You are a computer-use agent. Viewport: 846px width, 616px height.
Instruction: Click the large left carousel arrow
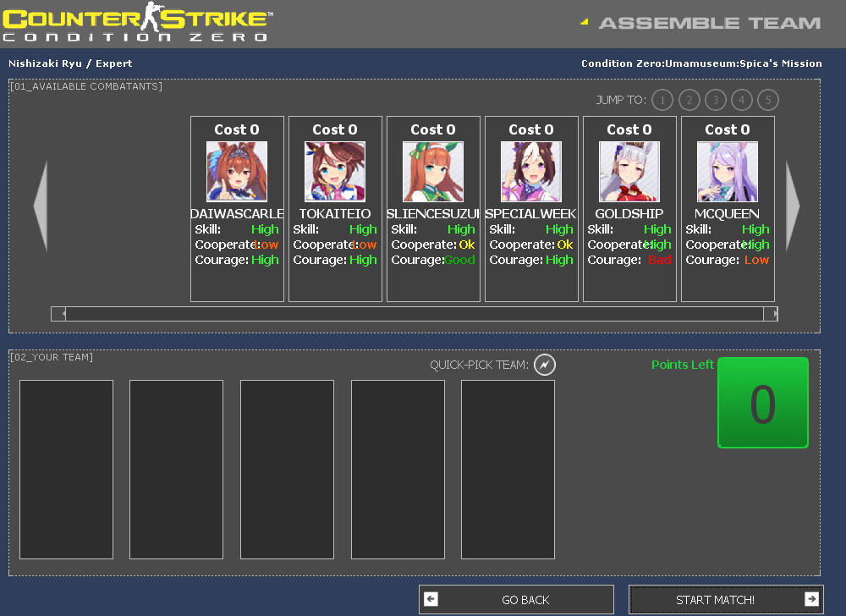[x=41, y=206]
